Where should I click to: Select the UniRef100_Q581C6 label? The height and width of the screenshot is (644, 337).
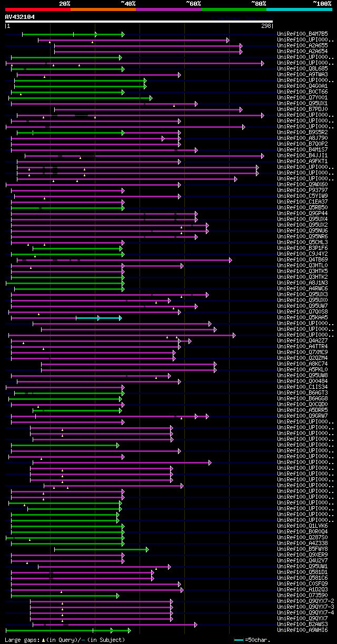point(302,578)
